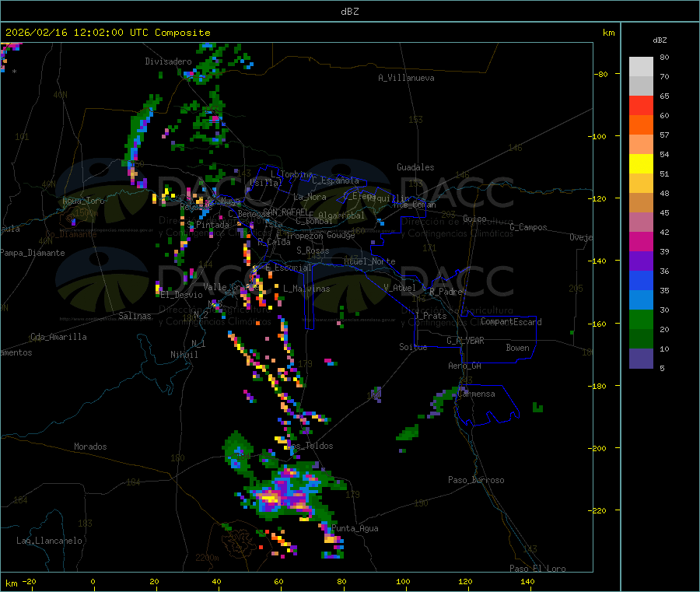Click the Nihuil place label
Screen dimensions: 700x592
[184, 355]
